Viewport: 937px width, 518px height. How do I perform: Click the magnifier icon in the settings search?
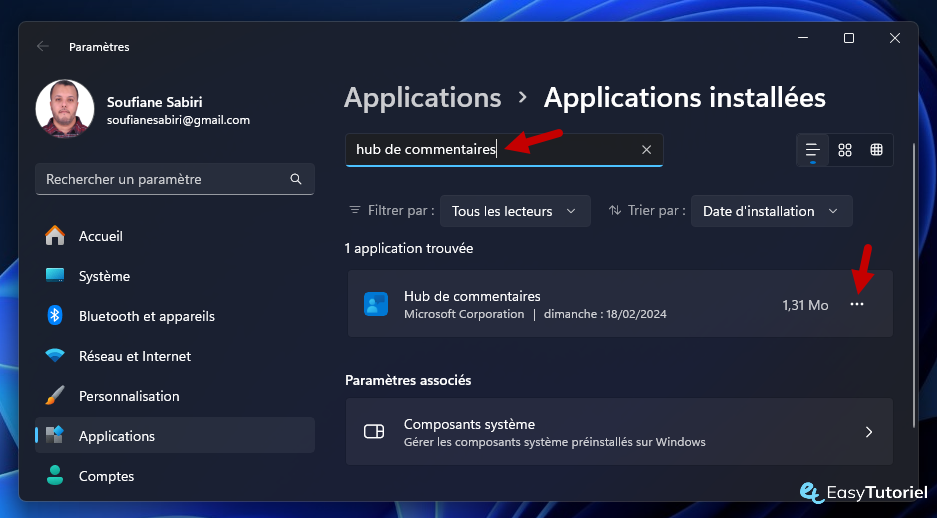[296, 179]
